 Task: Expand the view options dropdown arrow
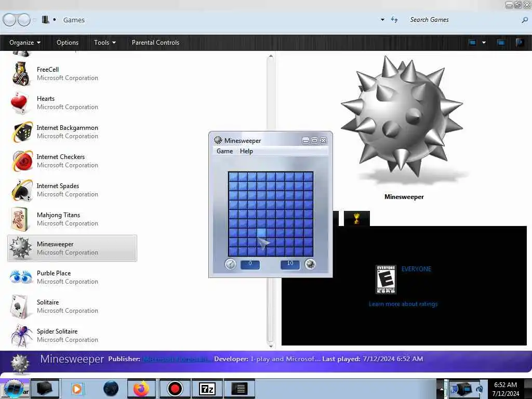(484, 43)
